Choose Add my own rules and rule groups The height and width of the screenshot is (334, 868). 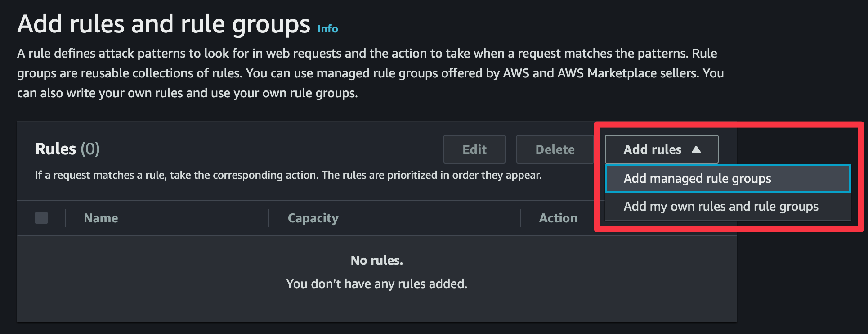pos(728,206)
